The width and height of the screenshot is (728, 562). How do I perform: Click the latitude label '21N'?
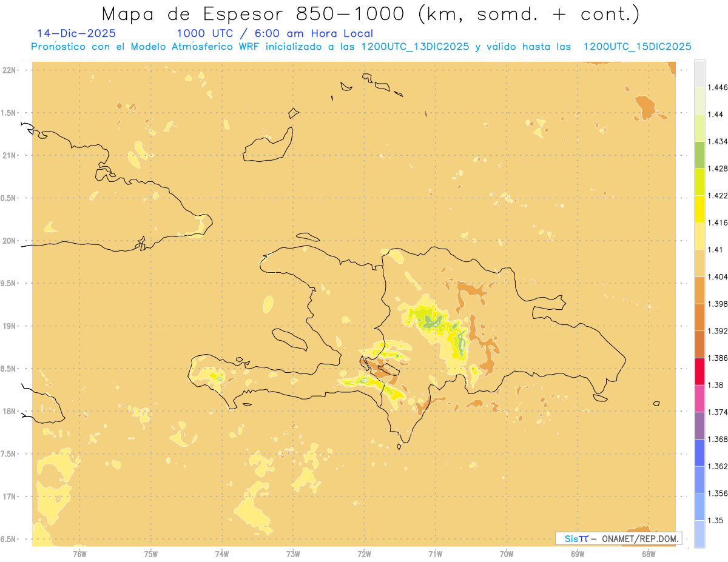point(9,155)
